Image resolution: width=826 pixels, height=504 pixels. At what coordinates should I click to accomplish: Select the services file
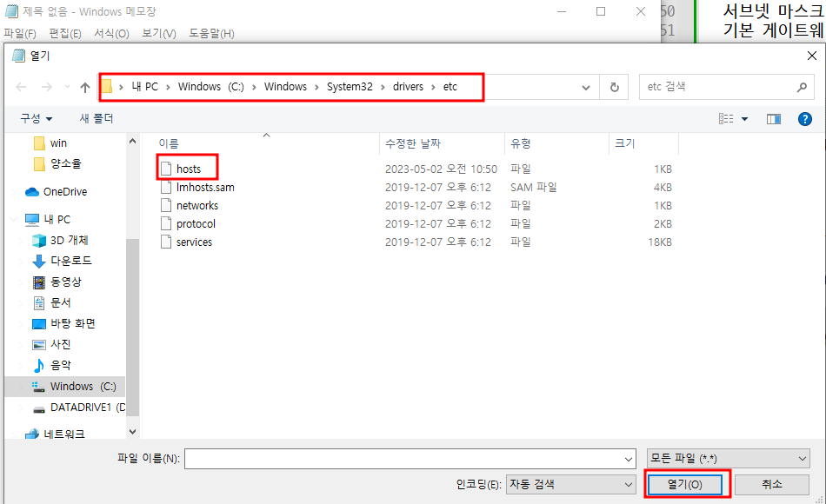(194, 242)
